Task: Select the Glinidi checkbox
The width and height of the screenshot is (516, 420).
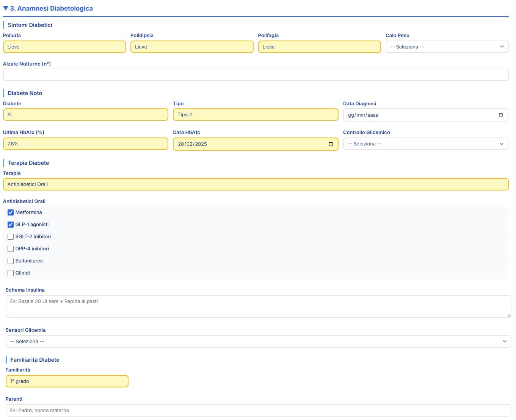Action: pos(11,273)
